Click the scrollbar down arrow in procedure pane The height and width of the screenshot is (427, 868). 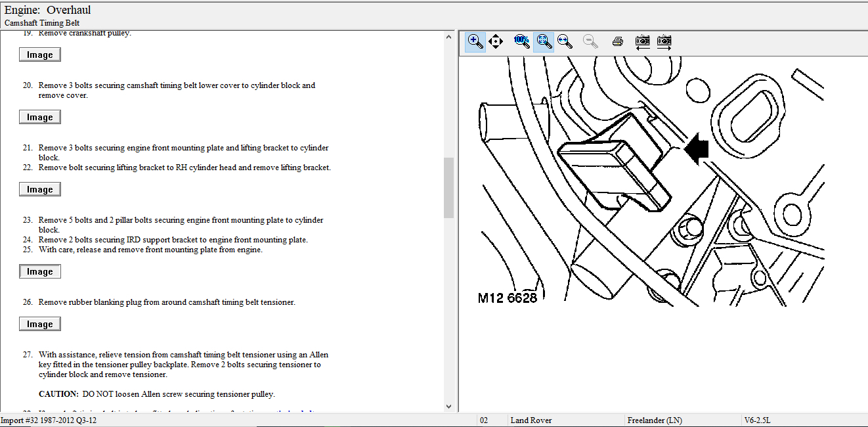(x=449, y=407)
